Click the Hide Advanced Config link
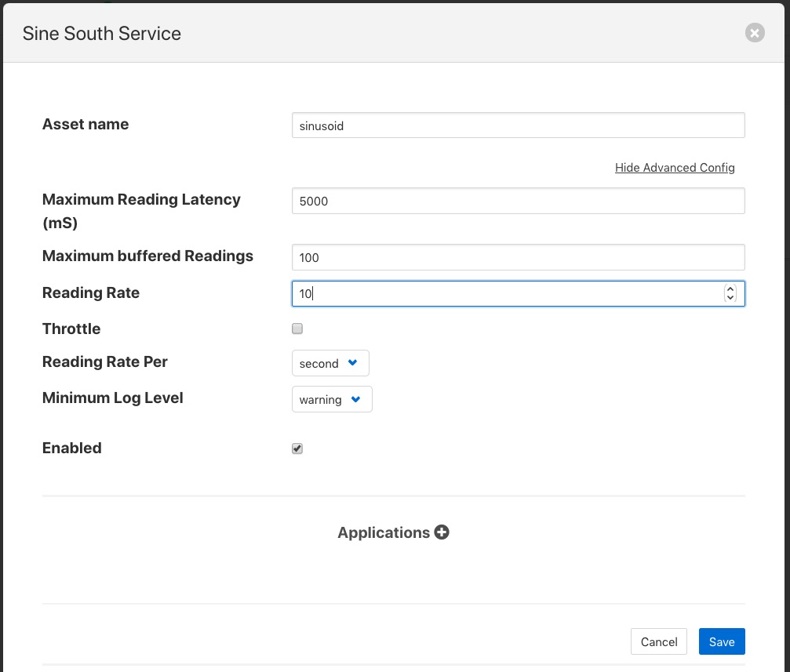Screen dimensions: 790x672 (675, 168)
